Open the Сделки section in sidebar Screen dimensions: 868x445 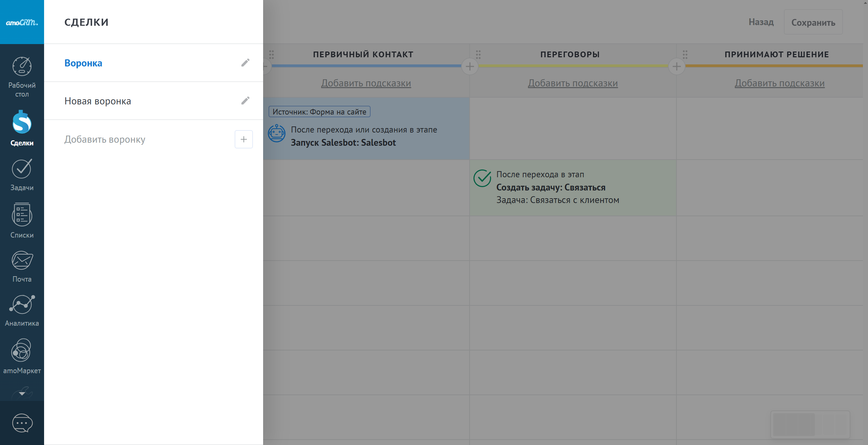(22, 128)
